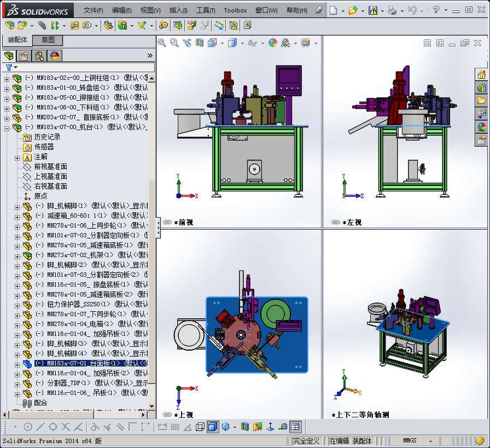Click the Section View icon in heads-up toolbar
This screenshot has height=448, width=490.
point(200,43)
